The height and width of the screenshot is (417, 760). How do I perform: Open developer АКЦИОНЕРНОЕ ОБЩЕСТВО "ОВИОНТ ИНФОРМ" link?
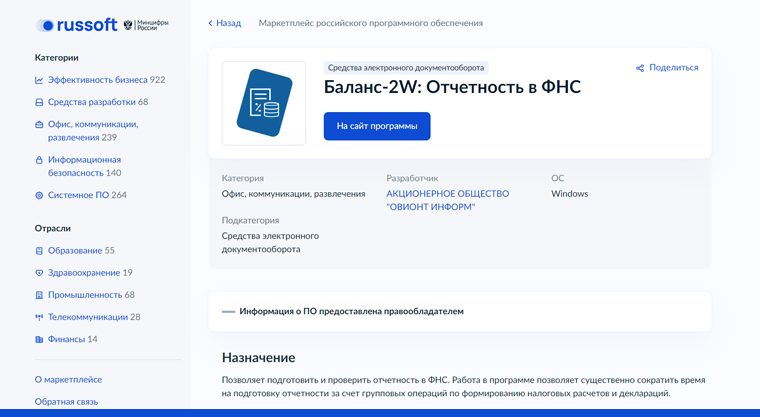(447, 200)
